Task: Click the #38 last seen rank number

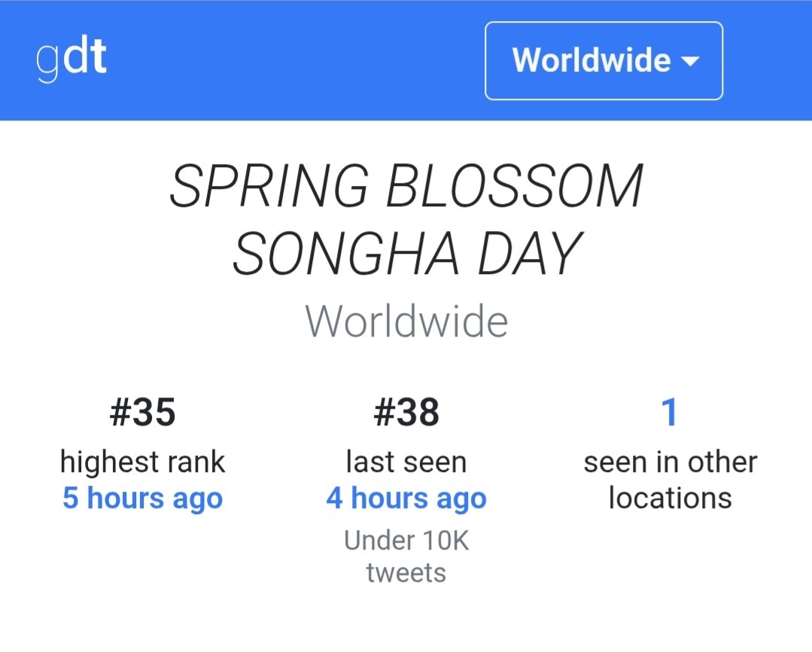Action: coord(406,413)
